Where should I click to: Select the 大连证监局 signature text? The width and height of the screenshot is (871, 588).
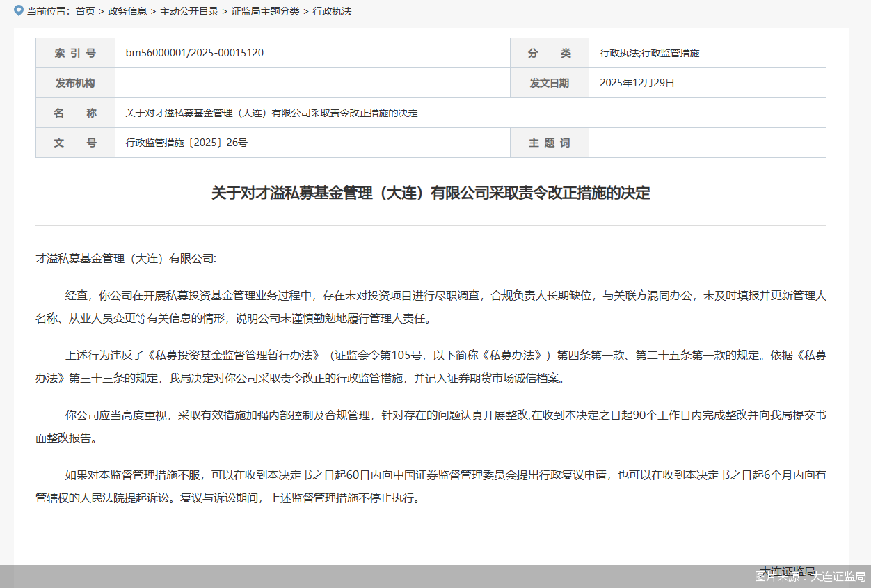point(787,571)
